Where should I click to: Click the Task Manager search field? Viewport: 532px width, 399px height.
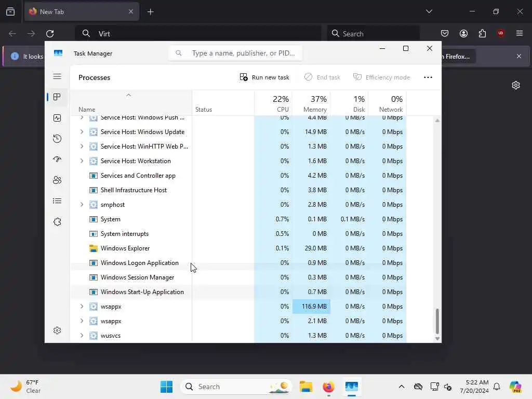(235, 54)
